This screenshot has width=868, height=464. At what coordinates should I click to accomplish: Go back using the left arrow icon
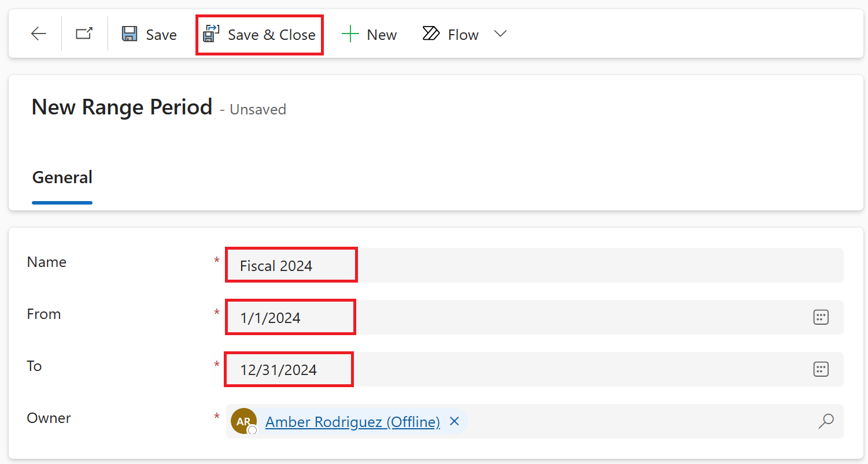39,34
